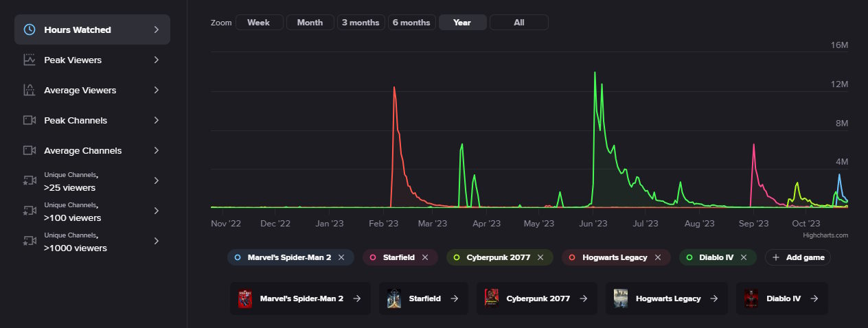Expand Hours Watched with its chevron

click(157, 30)
